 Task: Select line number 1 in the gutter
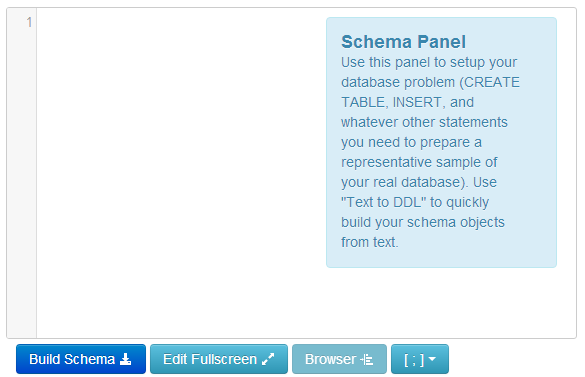(29, 22)
